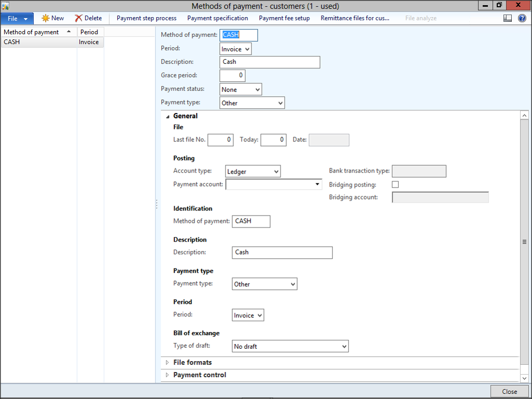Click the vertical scrollbar in details pane
Image resolution: width=532 pixels, height=399 pixels.
pyautogui.click(x=524, y=241)
